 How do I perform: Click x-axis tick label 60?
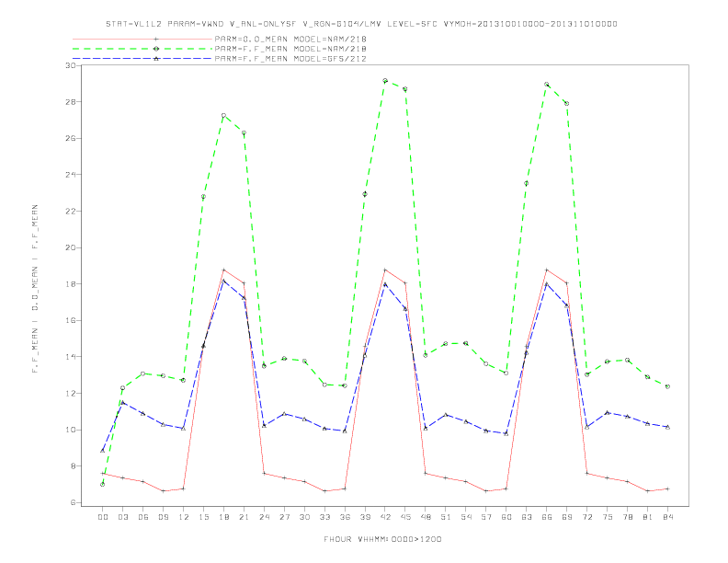point(506,517)
